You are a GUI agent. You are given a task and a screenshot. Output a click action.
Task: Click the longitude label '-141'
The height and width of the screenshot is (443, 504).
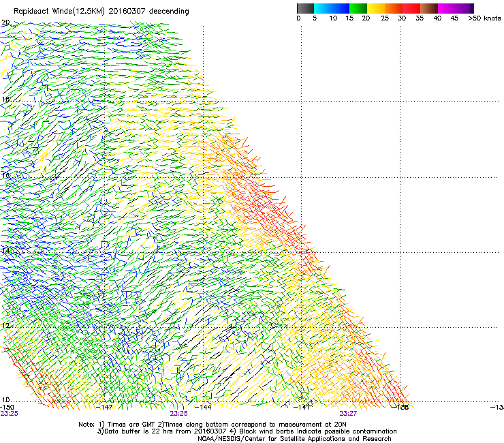coord(302,407)
